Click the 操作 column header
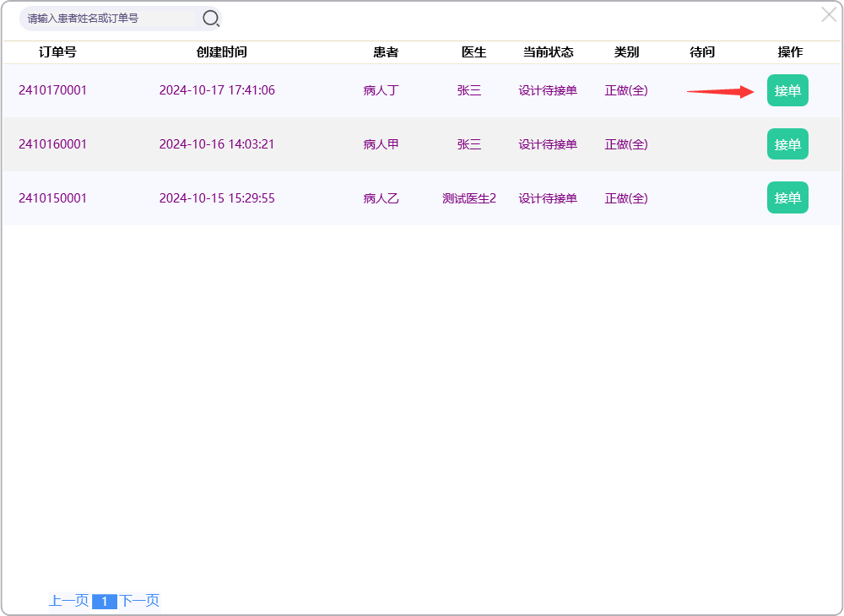This screenshot has width=844, height=616. pyautogui.click(x=790, y=52)
